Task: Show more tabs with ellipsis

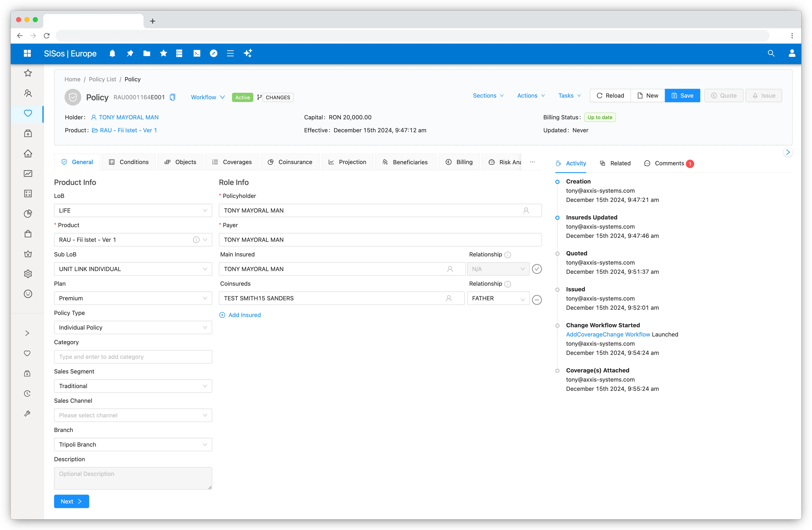Action: pos(532,162)
